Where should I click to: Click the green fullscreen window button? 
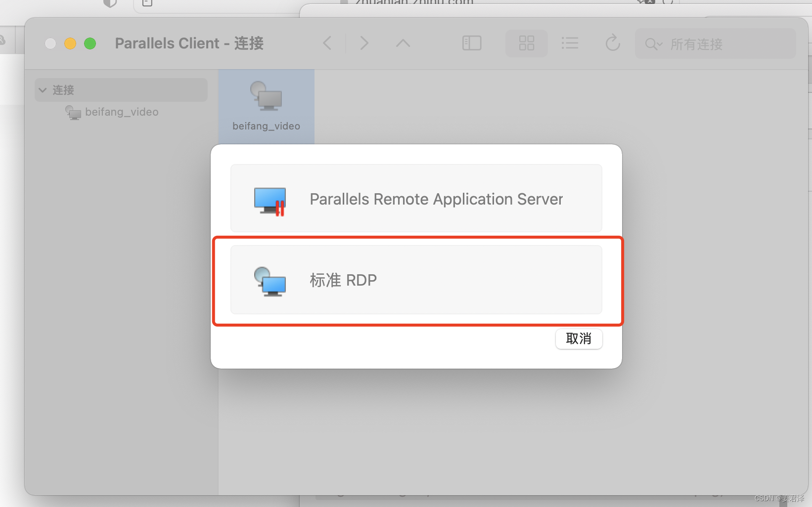90,43
